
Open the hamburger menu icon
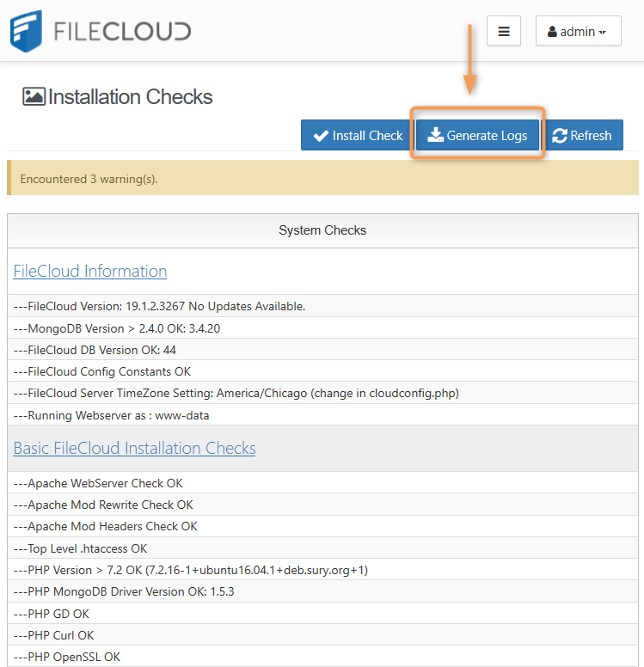[x=504, y=32]
